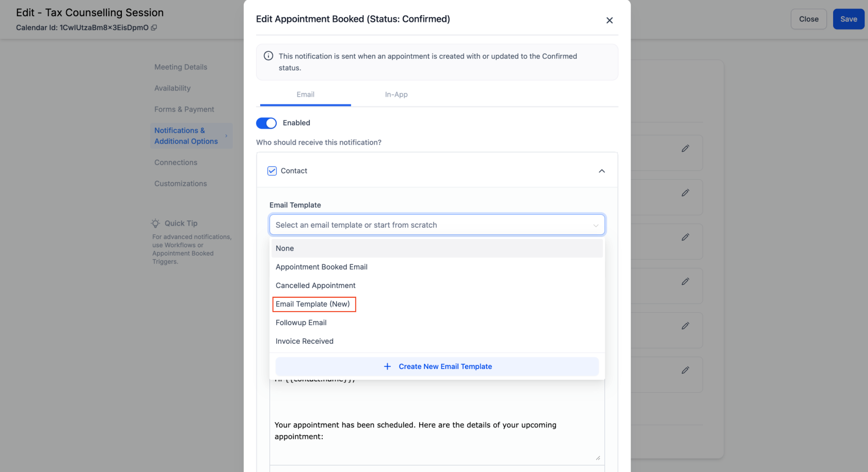
Task: Click Create New Email Template
Action: tap(445, 367)
